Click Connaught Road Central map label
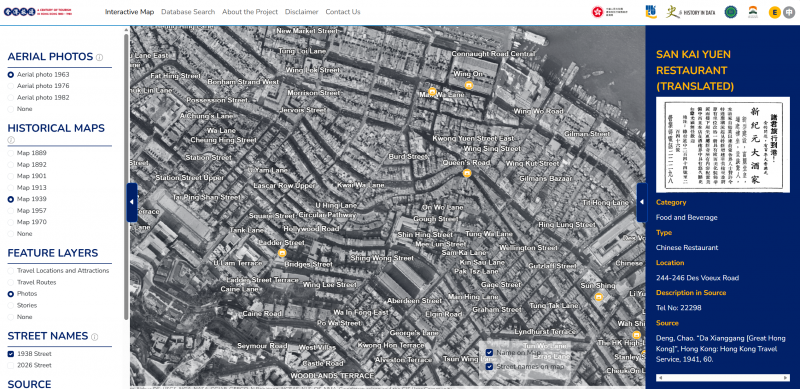This screenshot has height=389, width=800. point(492,54)
